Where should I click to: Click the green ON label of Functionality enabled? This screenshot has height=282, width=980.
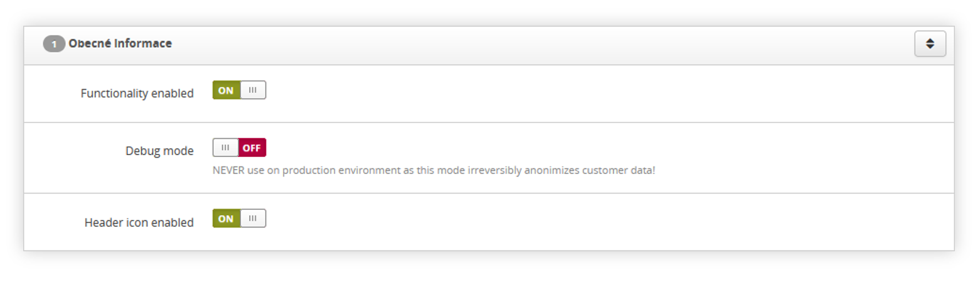[x=226, y=90]
